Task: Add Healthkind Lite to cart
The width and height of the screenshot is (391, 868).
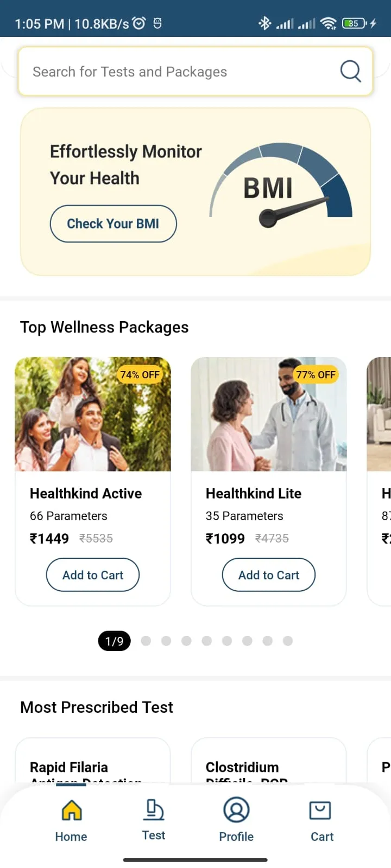Action: click(x=269, y=575)
